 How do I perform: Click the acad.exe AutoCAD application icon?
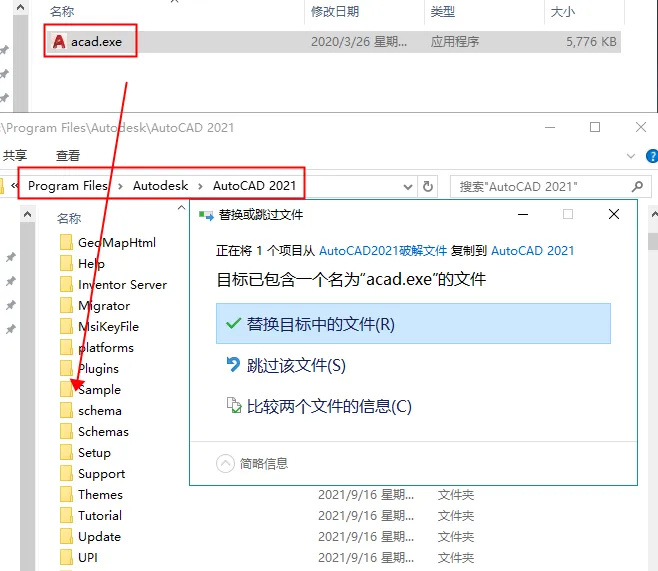59,42
